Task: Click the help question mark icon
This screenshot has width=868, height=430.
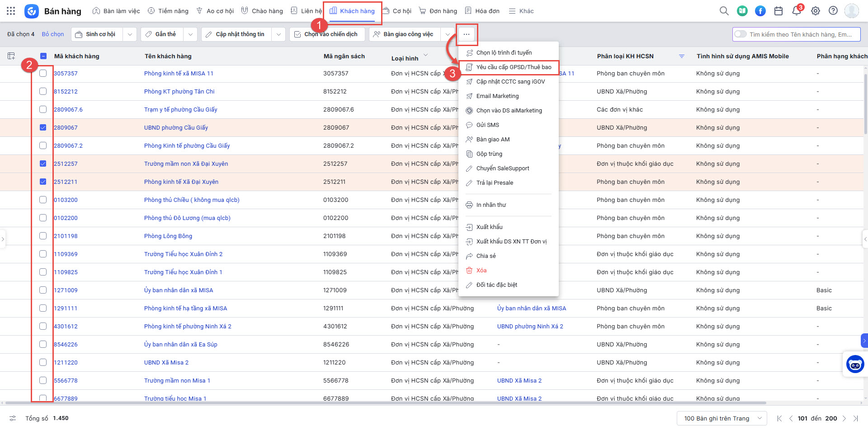Action: tap(833, 11)
